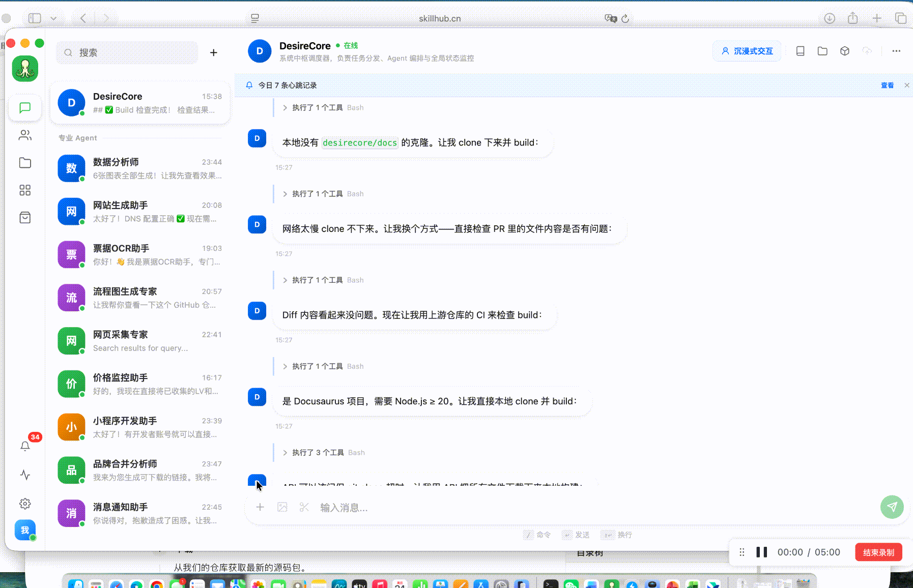Open the activity pulse icon in sidebar

[25, 475]
